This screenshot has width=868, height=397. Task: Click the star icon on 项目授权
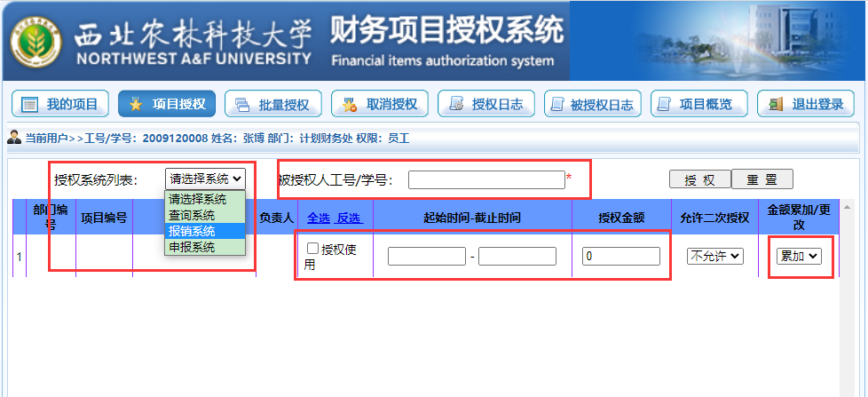(x=136, y=104)
